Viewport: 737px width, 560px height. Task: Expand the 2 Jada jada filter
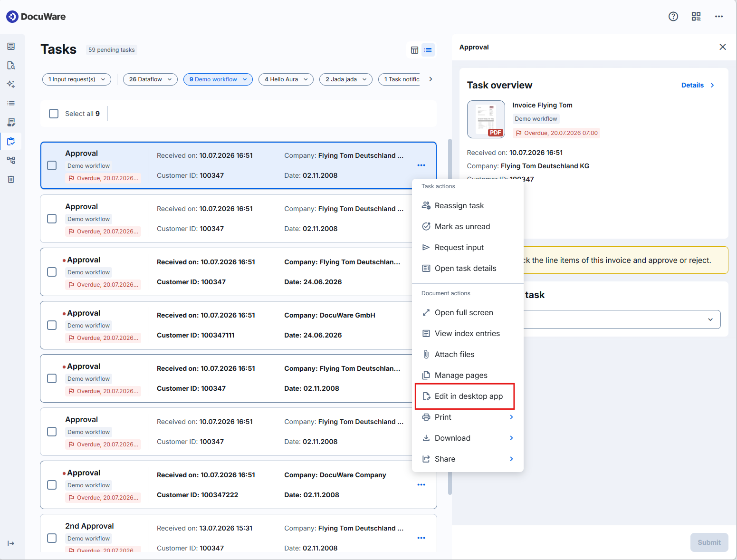(346, 79)
